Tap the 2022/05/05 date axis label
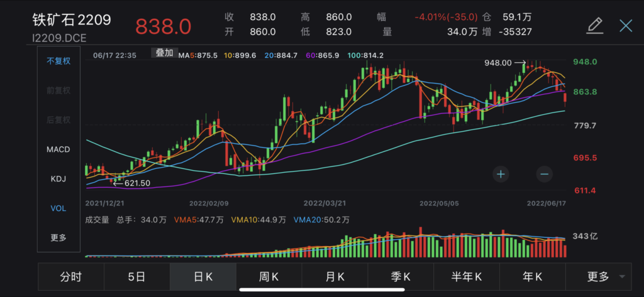 coord(441,203)
